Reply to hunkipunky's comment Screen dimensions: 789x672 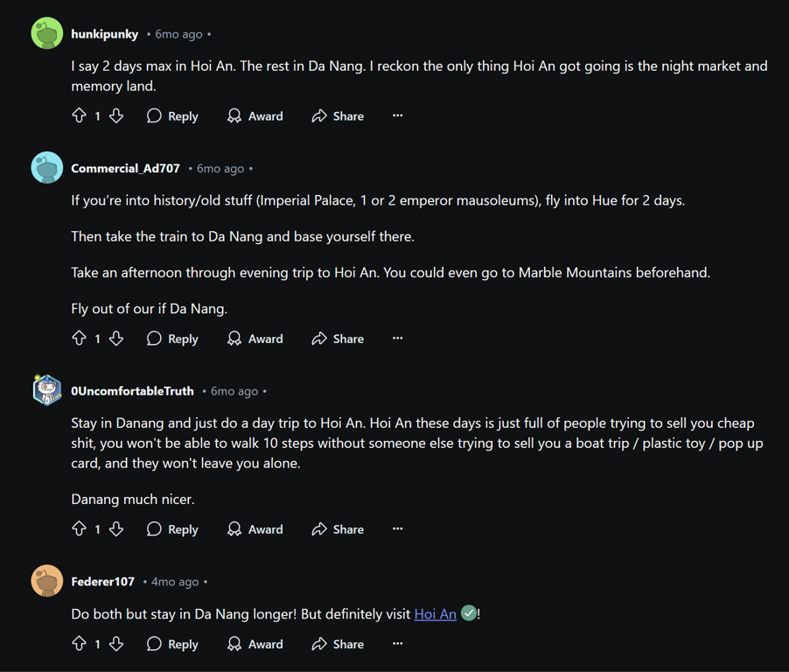tap(172, 115)
